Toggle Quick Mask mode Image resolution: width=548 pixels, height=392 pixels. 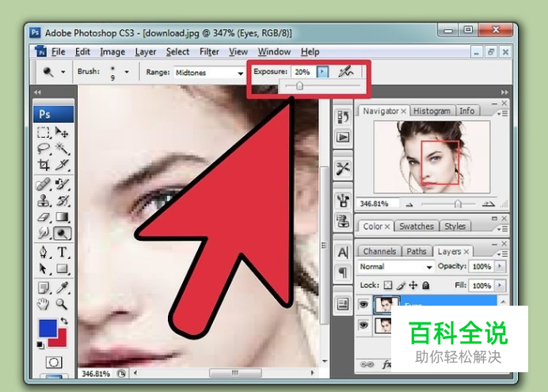[x=54, y=363]
